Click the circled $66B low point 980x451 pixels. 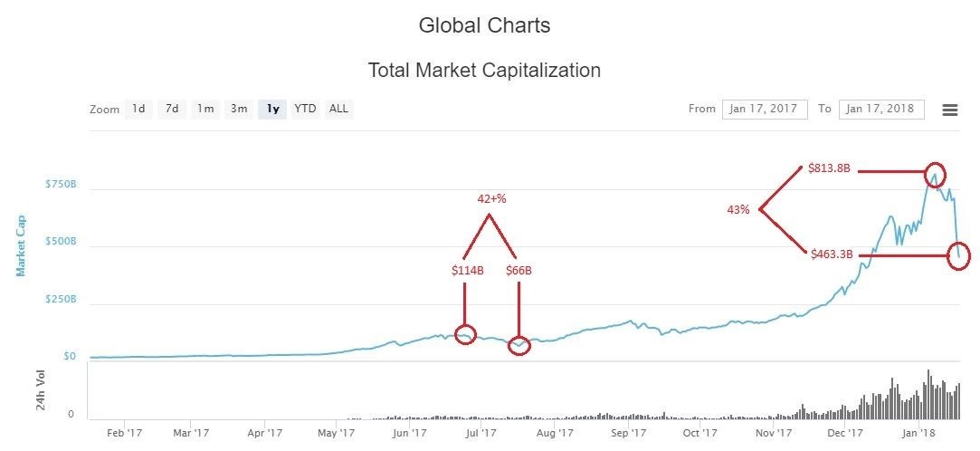519,345
